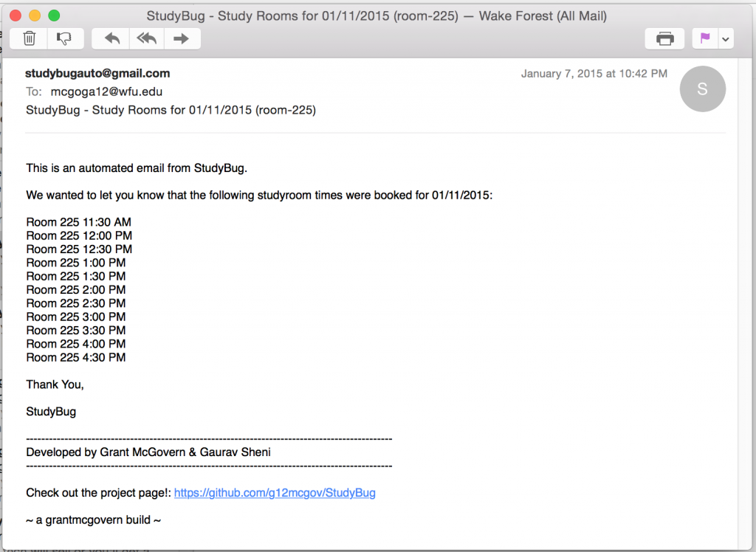
Task: Select line Room 225 1:30 PM
Action: (76, 276)
